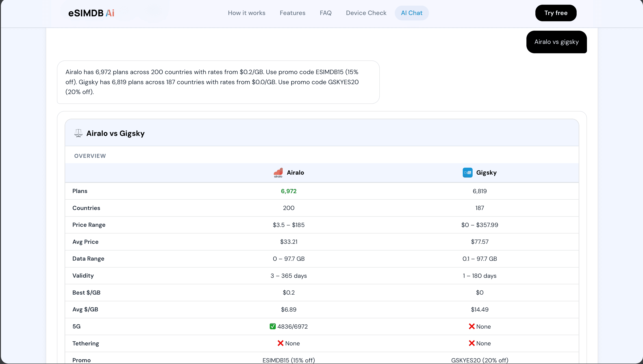
Task: Click the Gigsky logo icon
Action: click(467, 173)
